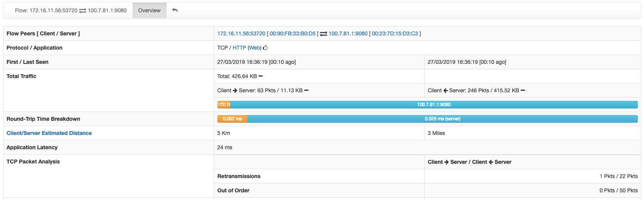Click the Client Server / Client Server column header
This screenshot has height=200, width=644.
(x=469, y=162)
